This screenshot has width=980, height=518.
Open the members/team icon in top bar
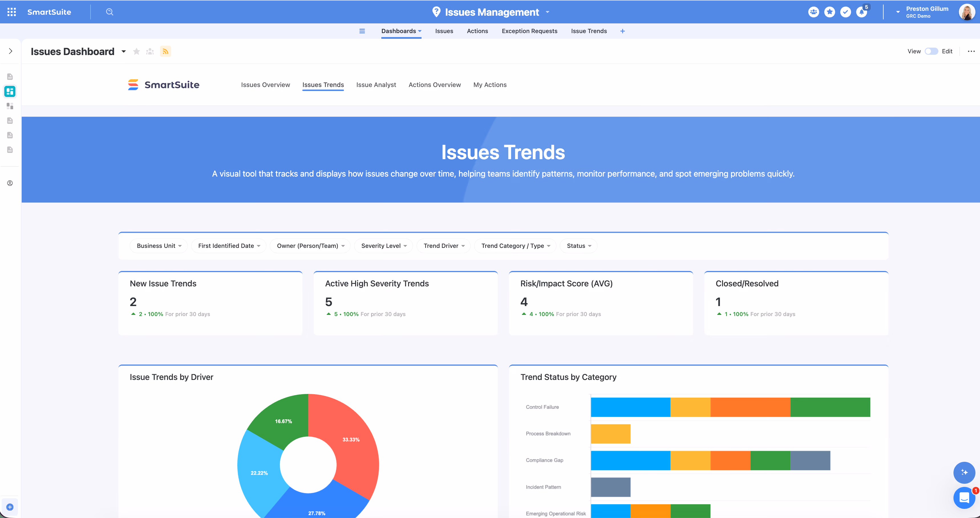click(813, 12)
